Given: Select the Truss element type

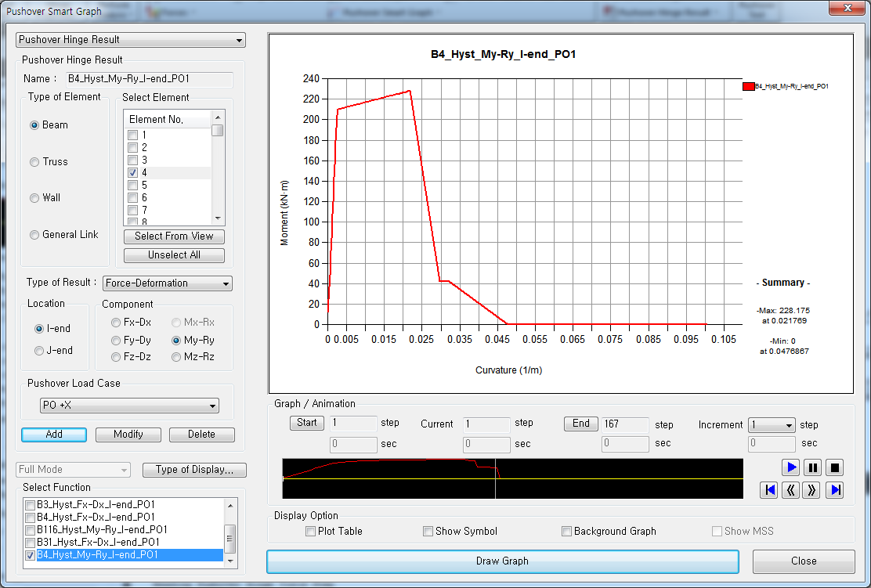Looking at the screenshot, I should 34,162.
